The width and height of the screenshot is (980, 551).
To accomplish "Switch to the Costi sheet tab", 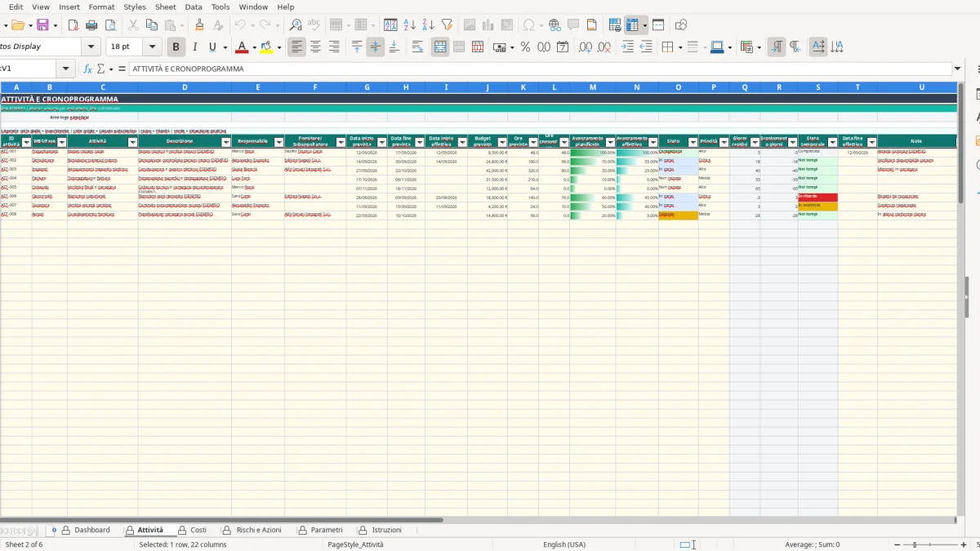I will pos(198,530).
